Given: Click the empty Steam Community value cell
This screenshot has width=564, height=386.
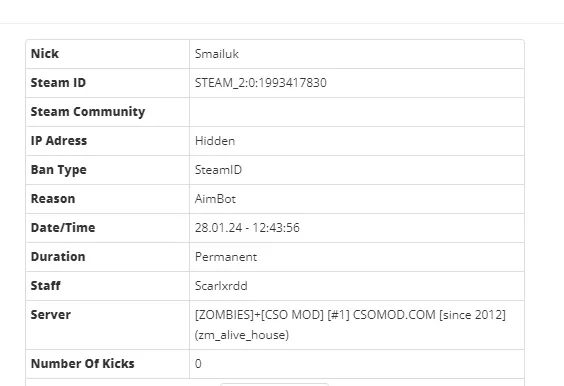Looking at the screenshot, I should 357,112.
